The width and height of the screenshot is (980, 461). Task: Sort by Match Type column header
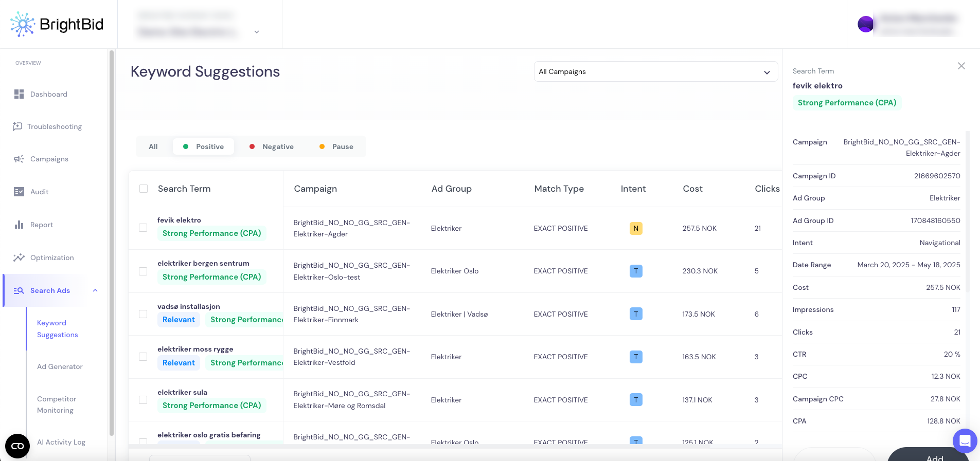pyautogui.click(x=559, y=189)
